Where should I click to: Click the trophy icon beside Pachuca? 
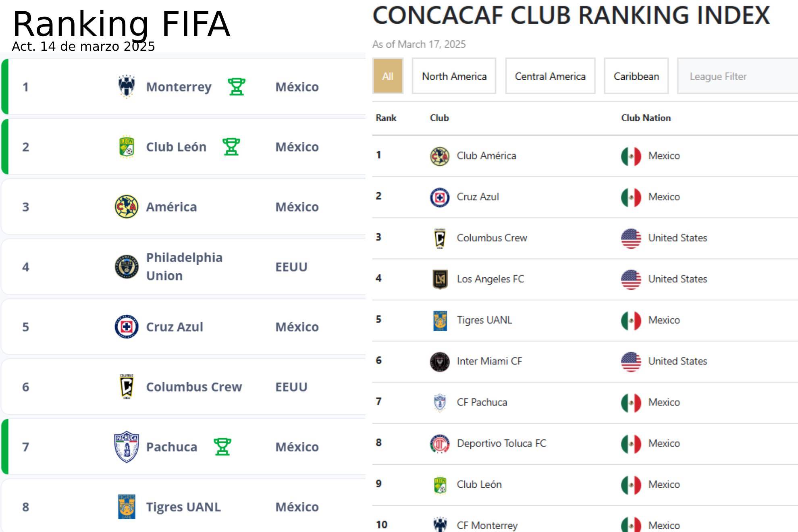pos(222,447)
